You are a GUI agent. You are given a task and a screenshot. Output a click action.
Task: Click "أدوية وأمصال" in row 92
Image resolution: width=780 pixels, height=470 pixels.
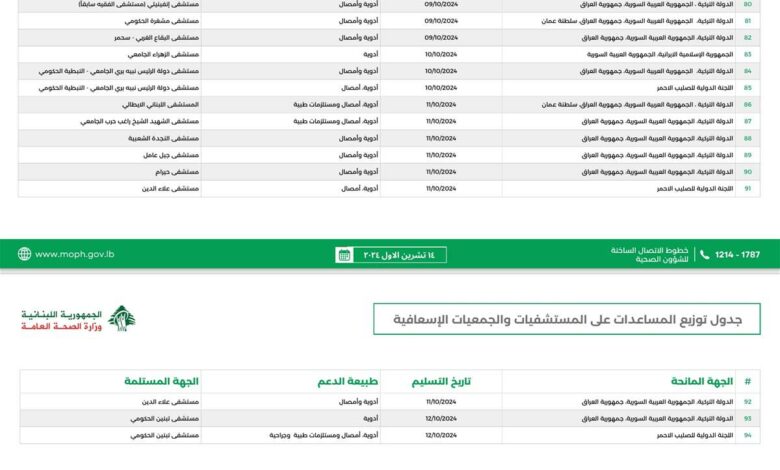coord(359,402)
